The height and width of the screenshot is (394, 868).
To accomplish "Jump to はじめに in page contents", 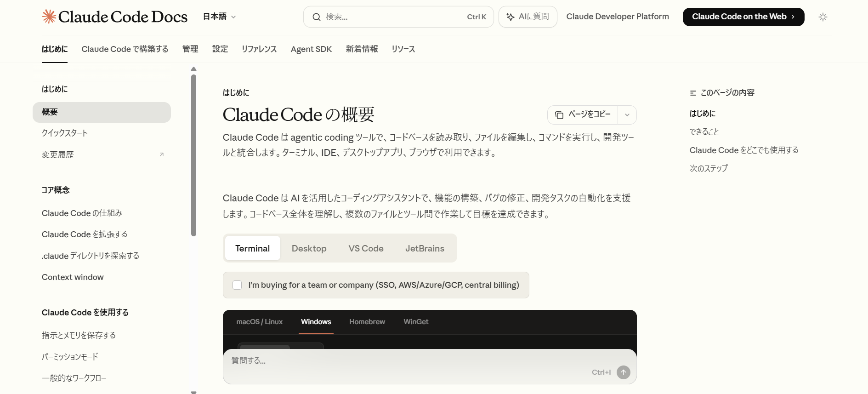I will tap(703, 114).
